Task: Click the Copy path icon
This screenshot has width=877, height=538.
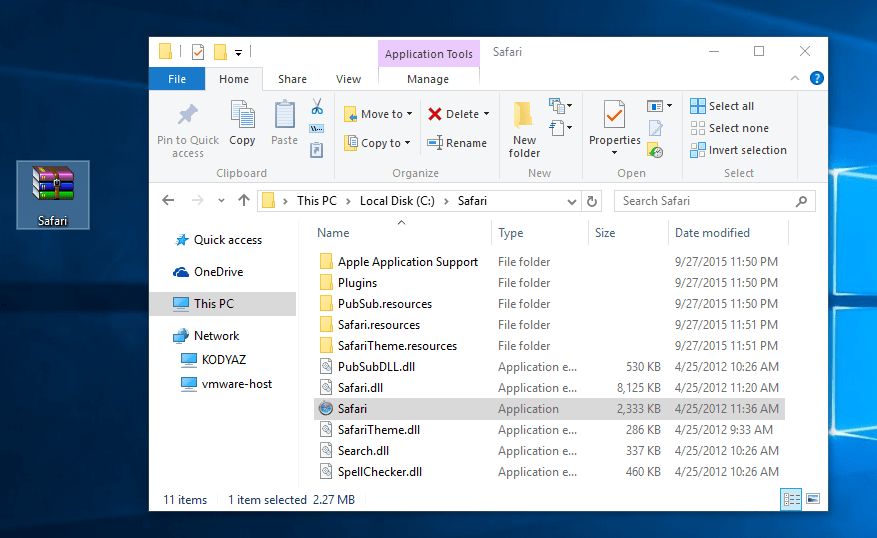Action: tap(317, 129)
